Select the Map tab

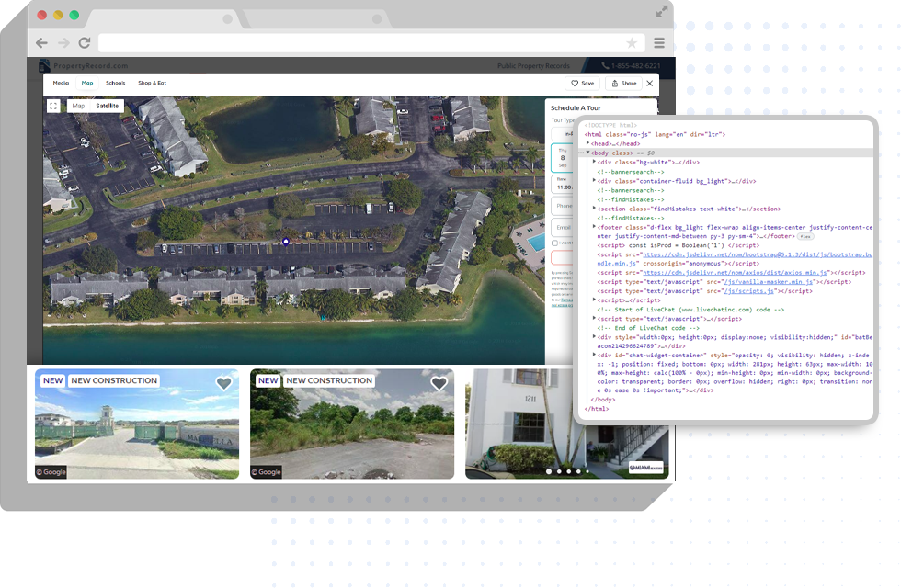tap(87, 83)
